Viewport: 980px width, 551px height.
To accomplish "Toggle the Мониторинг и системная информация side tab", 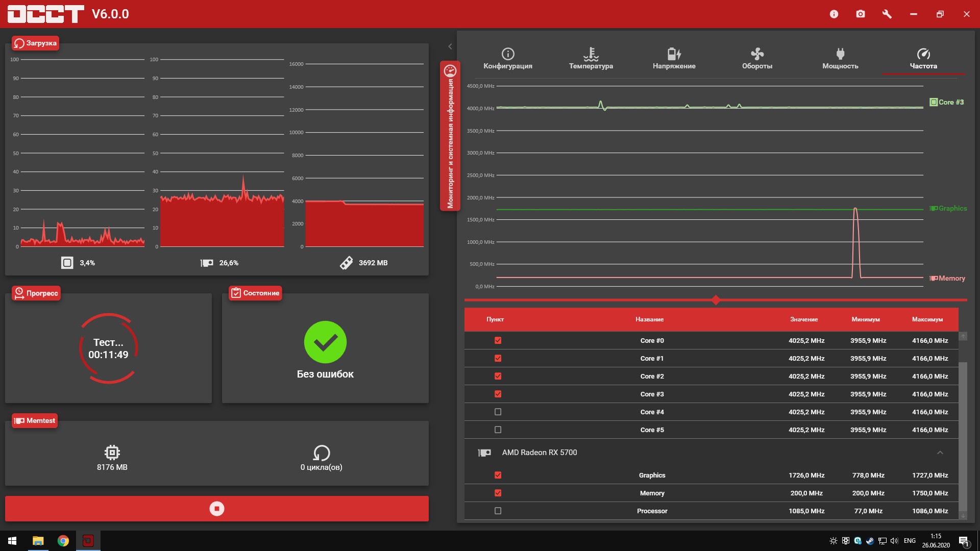I will click(450, 136).
